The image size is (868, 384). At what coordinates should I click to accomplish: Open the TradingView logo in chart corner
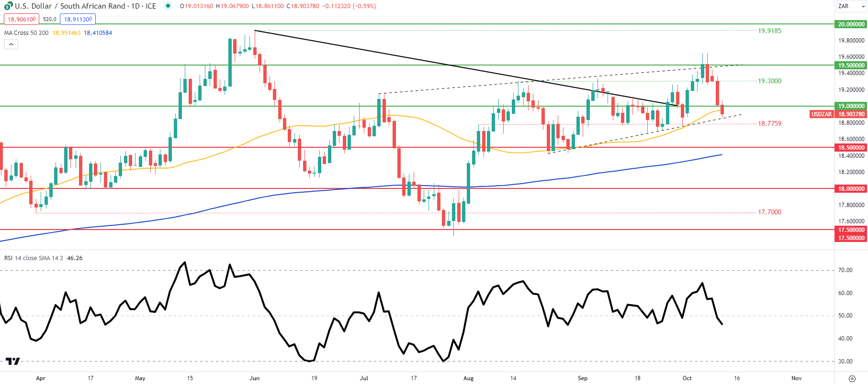[x=13, y=361]
